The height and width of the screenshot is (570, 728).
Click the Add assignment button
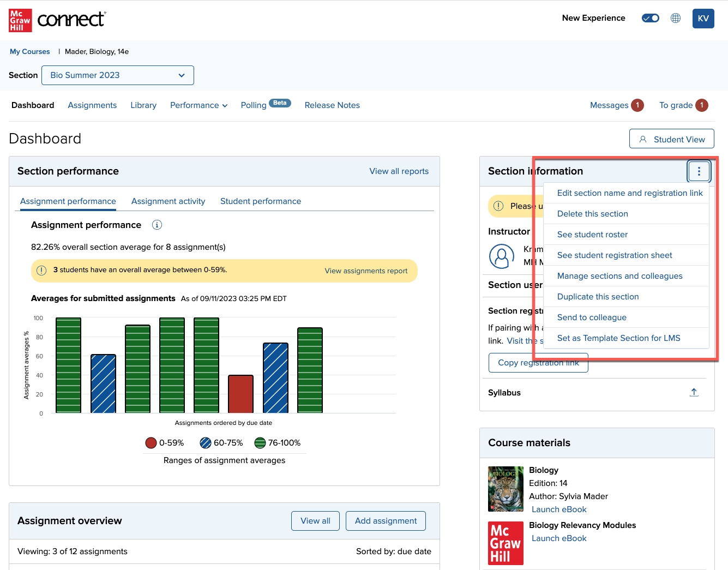click(386, 521)
